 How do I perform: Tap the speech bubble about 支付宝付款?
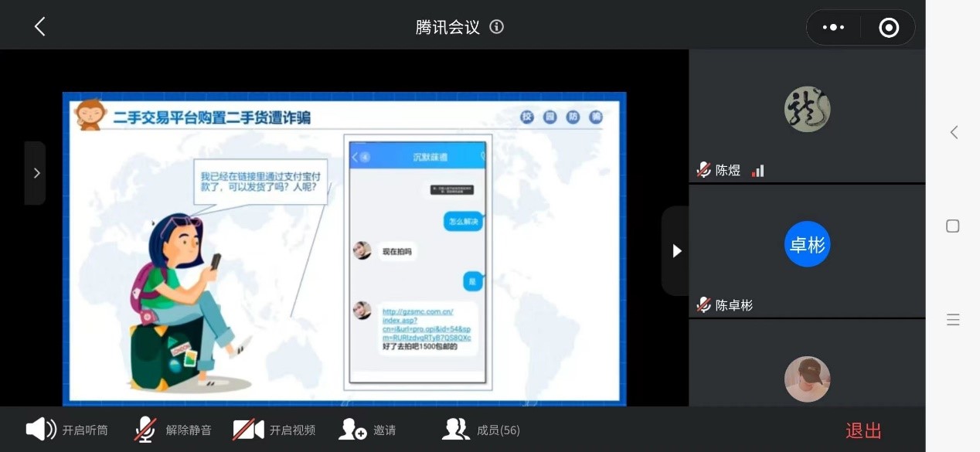click(260, 182)
